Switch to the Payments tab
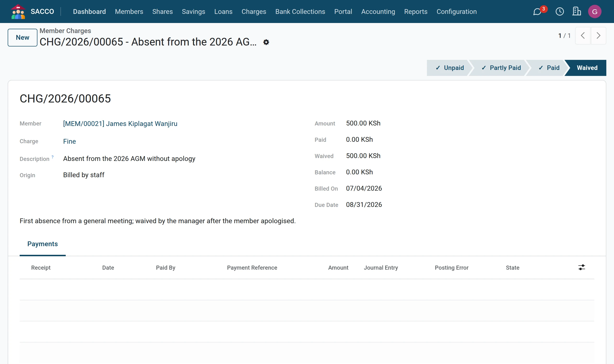Viewport: 614px width, 364px height. [42, 244]
